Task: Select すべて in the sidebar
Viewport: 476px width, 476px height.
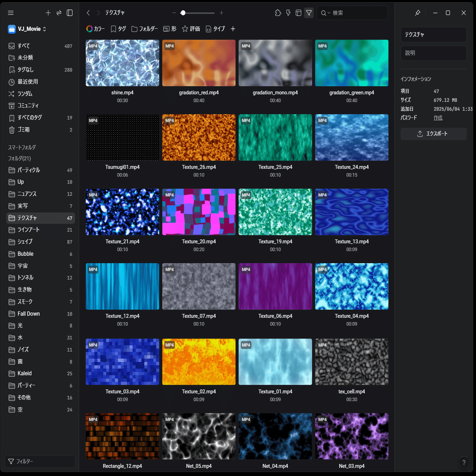Action: pos(40,46)
